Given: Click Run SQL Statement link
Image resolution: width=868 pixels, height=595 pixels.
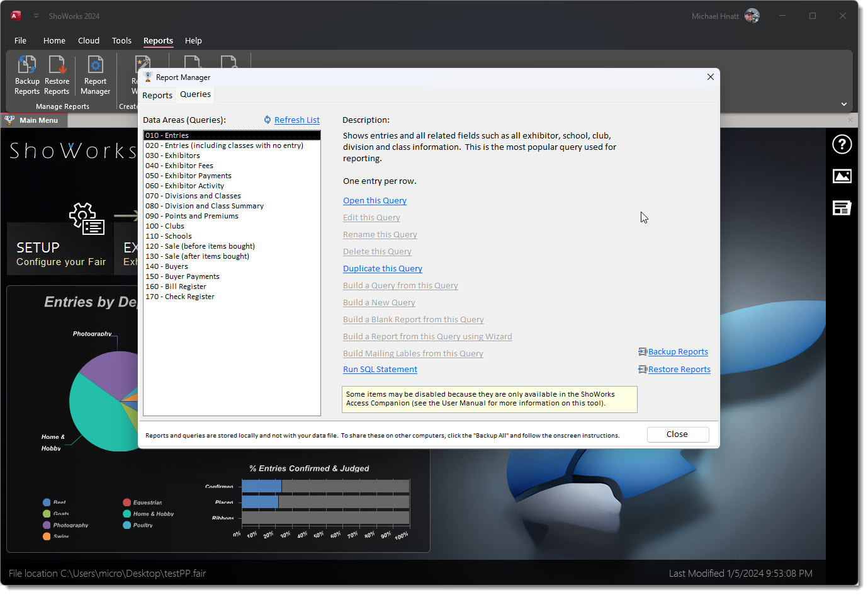Looking at the screenshot, I should point(380,370).
